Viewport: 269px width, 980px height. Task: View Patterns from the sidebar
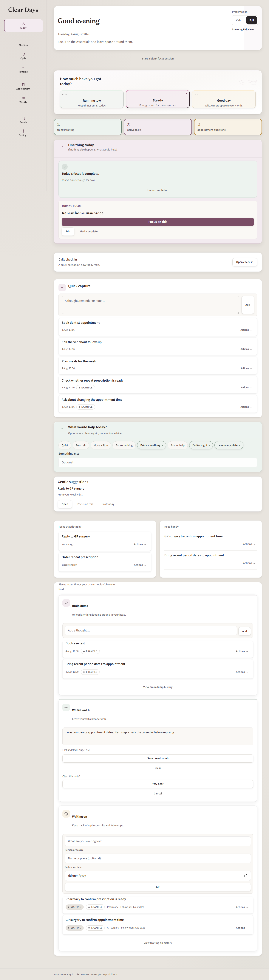click(x=23, y=70)
